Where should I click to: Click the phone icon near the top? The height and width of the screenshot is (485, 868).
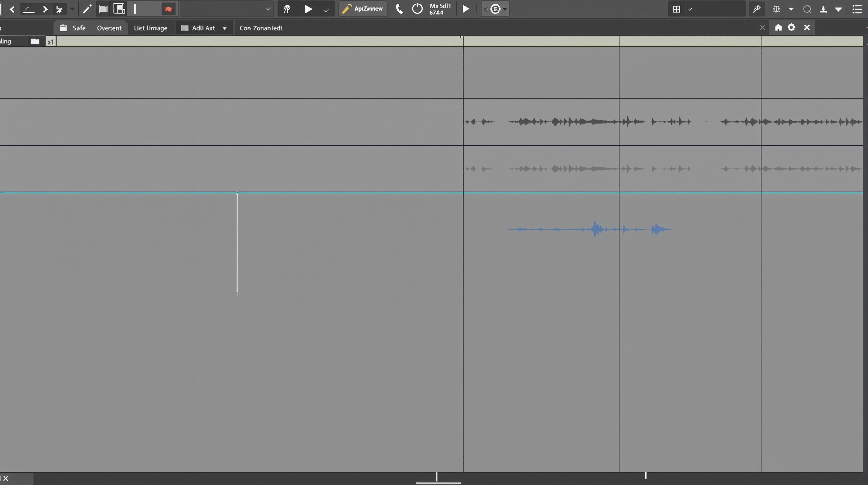(399, 9)
